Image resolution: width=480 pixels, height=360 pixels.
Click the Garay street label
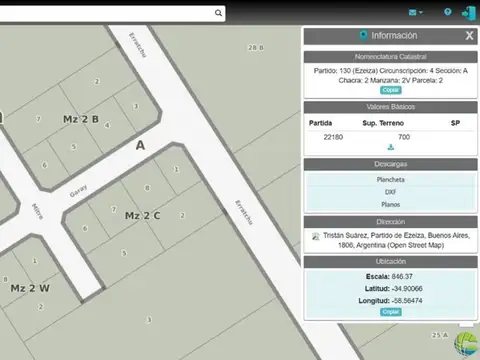click(x=78, y=191)
